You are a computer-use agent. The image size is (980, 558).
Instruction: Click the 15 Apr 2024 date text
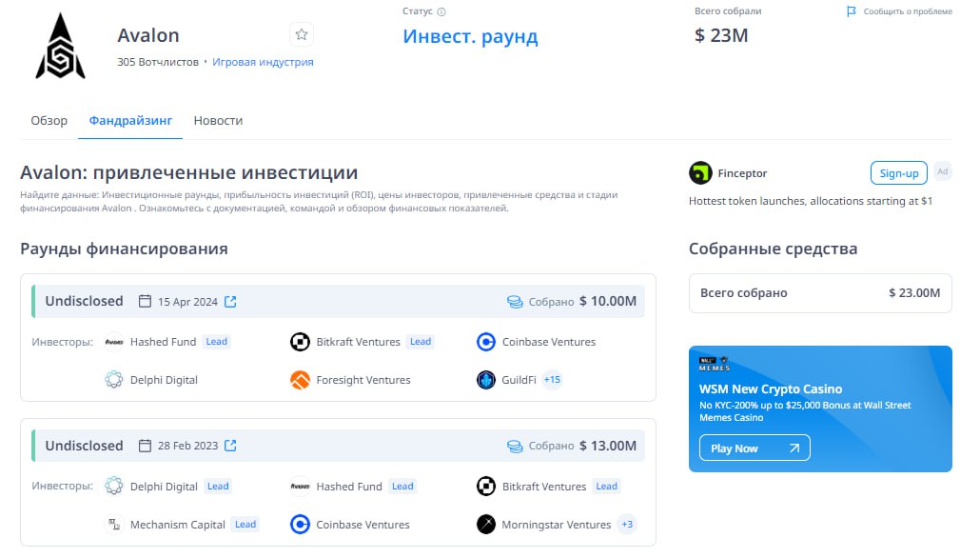coord(187,302)
